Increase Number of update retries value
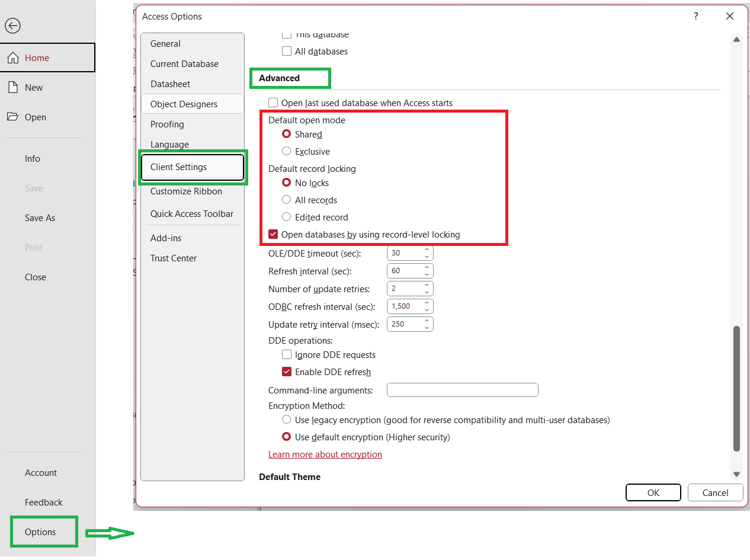The image size is (750, 560). point(427,286)
